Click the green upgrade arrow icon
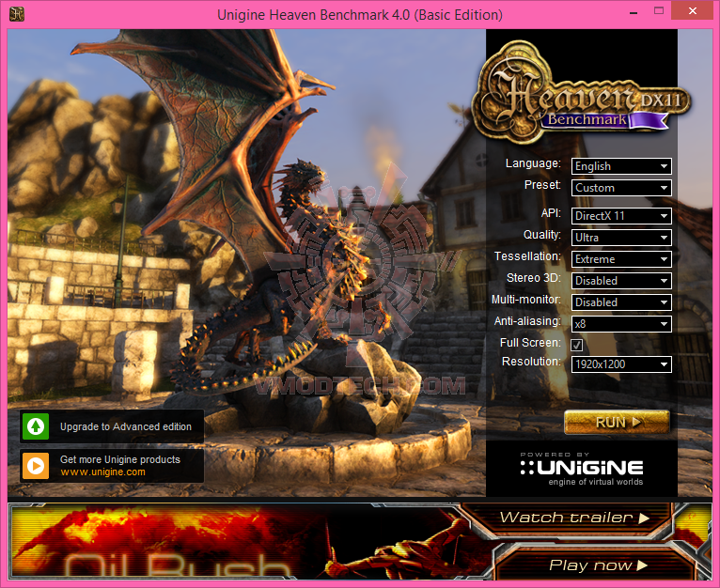Screen dimensions: 720x588 [x=36, y=426]
